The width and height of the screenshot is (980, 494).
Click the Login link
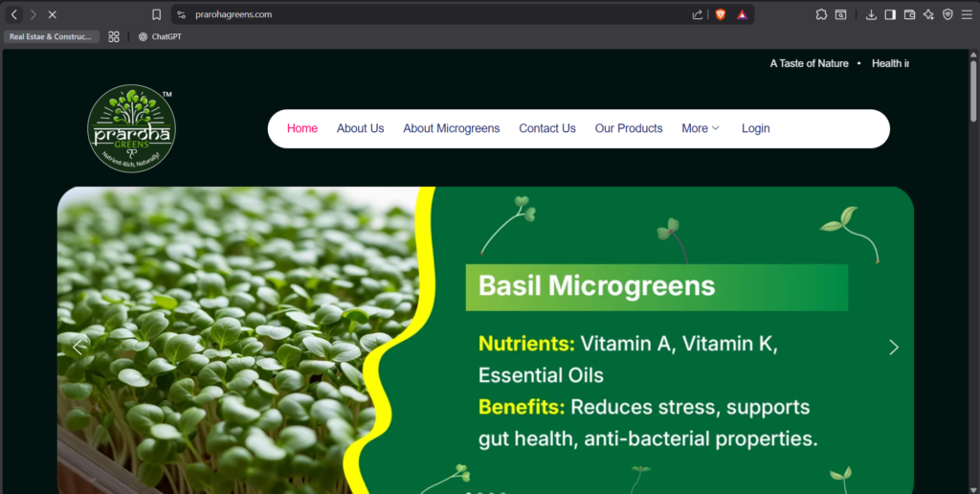[756, 128]
